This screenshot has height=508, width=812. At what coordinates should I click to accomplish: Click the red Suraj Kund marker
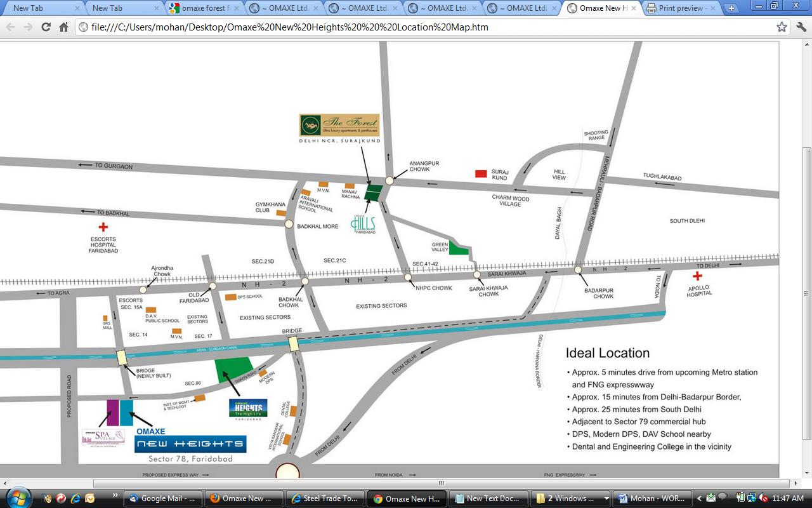coord(481,173)
